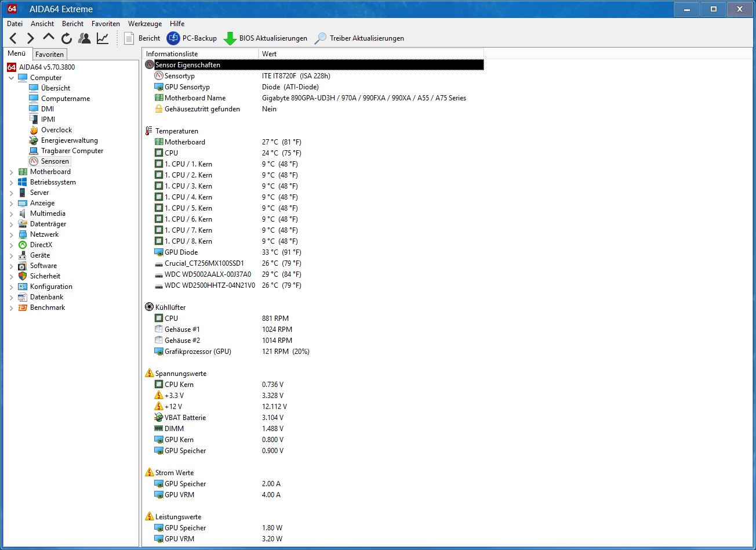Screen dimensions: 756x550
Task: Select Übersicht in the tree
Action: point(56,88)
